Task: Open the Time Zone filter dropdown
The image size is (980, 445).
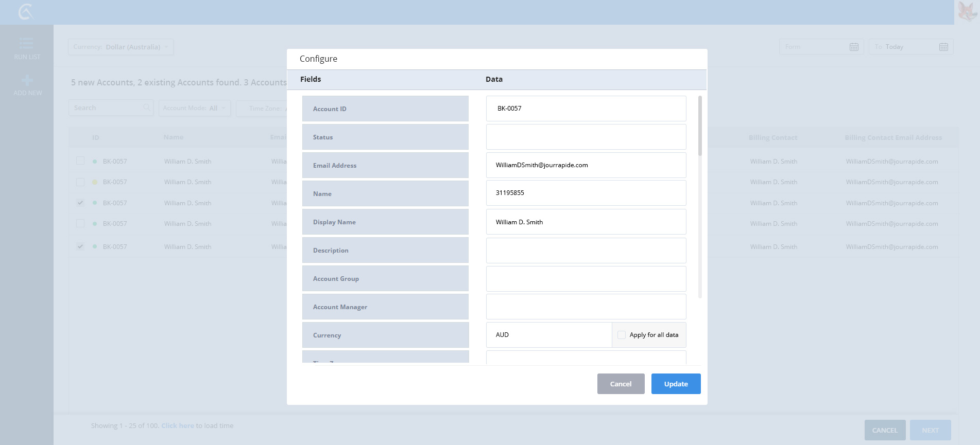Action: [x=262, y=108]
